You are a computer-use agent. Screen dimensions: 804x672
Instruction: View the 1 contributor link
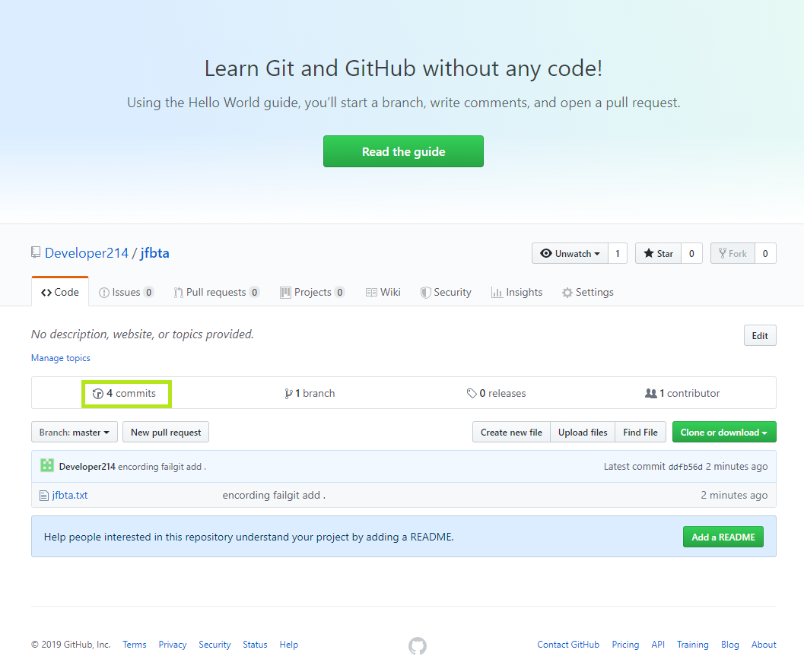pyautogui.click(x=682, y=393)
